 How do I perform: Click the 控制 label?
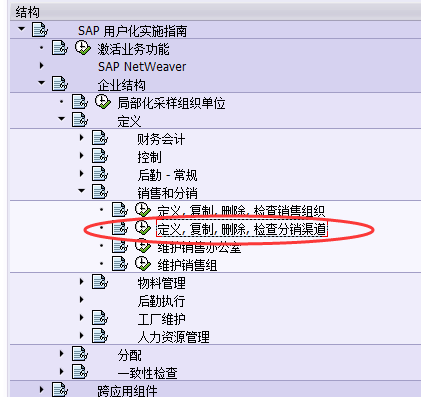[x=149, y=157]
